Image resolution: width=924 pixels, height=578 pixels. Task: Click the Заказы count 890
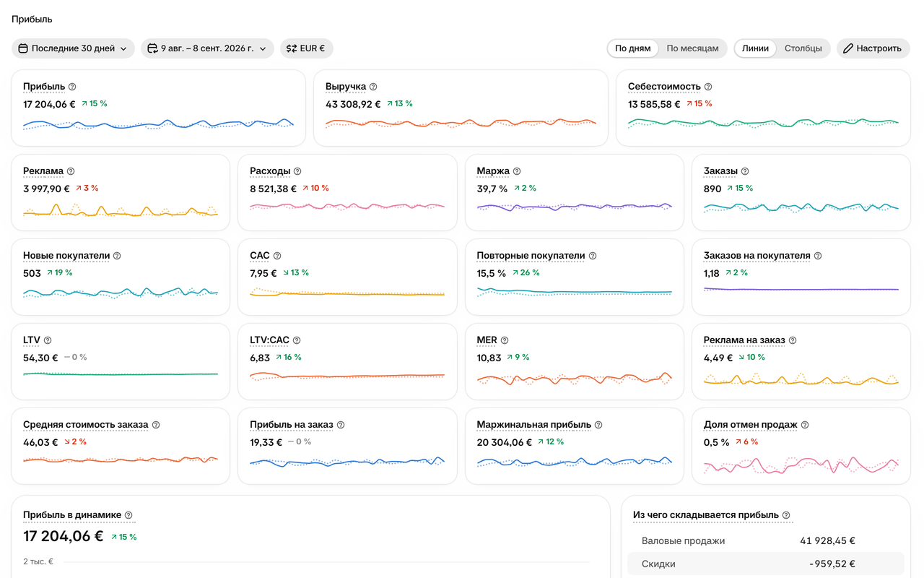coord(712,189)
